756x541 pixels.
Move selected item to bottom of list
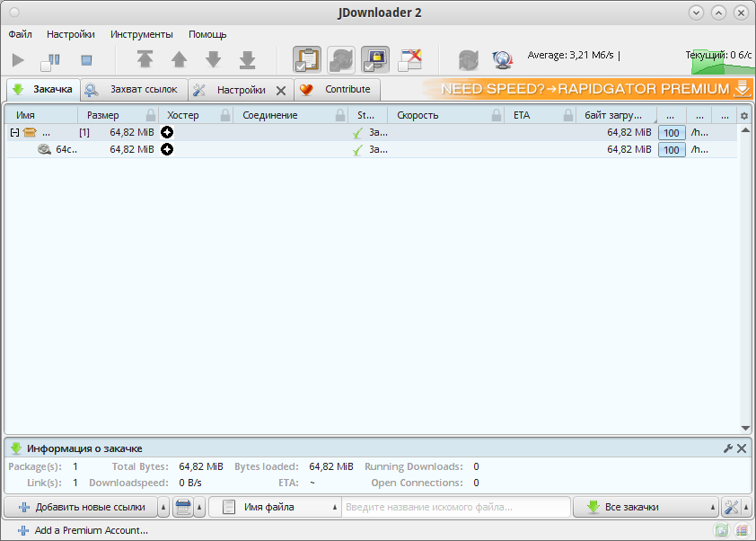click(247, 60)
